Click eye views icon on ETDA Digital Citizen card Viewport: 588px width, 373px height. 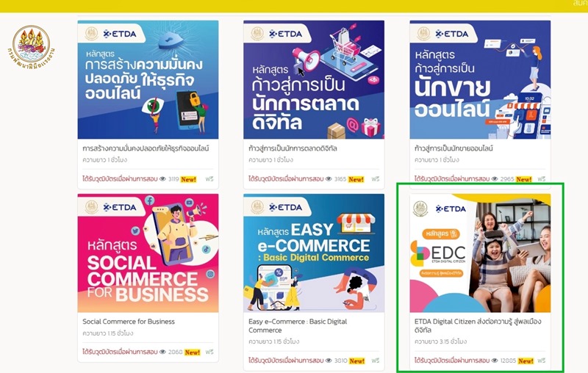495,361
